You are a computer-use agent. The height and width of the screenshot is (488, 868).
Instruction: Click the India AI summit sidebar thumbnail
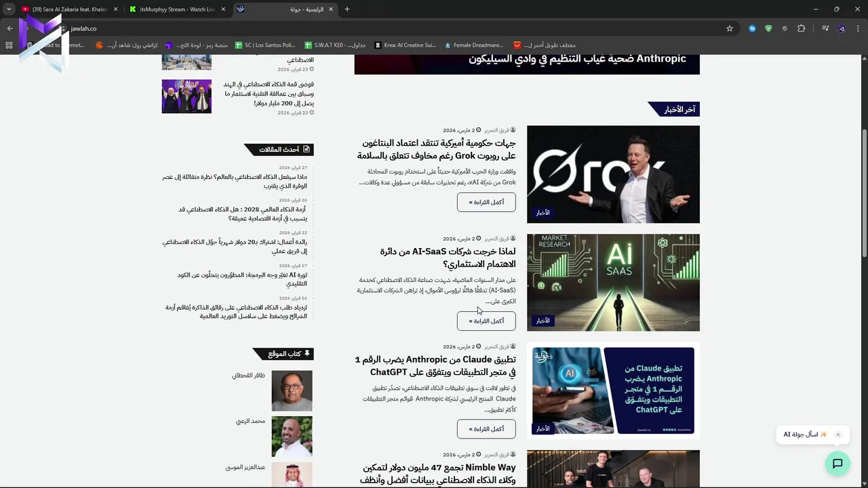tap(186, 96)
